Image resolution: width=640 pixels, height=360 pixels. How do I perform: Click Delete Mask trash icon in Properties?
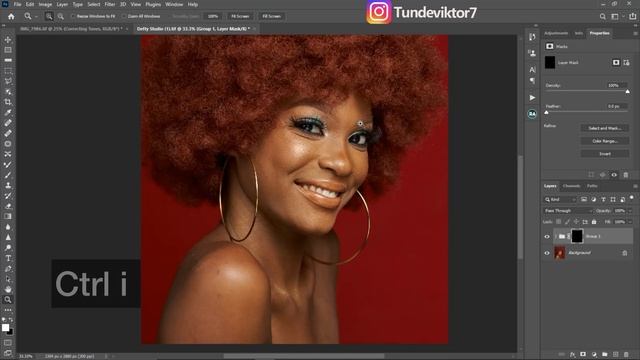pyautogui.click(x=626, y=175)
